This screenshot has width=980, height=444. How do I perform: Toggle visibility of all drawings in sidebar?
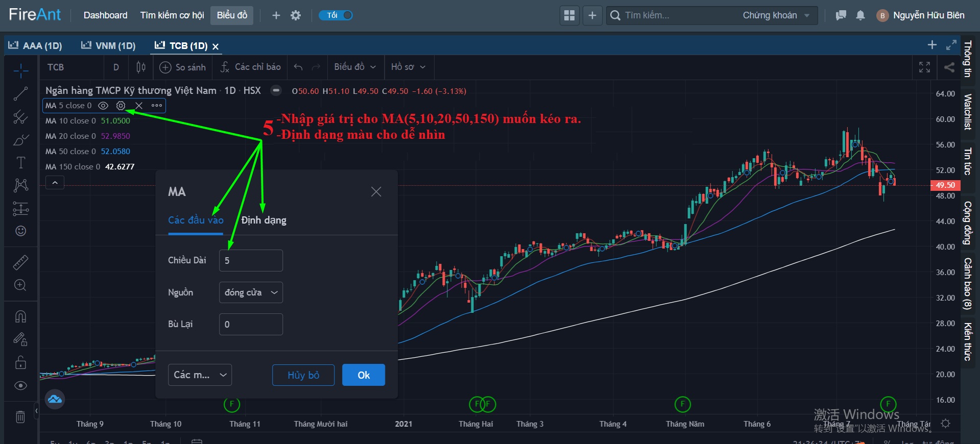coord(20,385)
